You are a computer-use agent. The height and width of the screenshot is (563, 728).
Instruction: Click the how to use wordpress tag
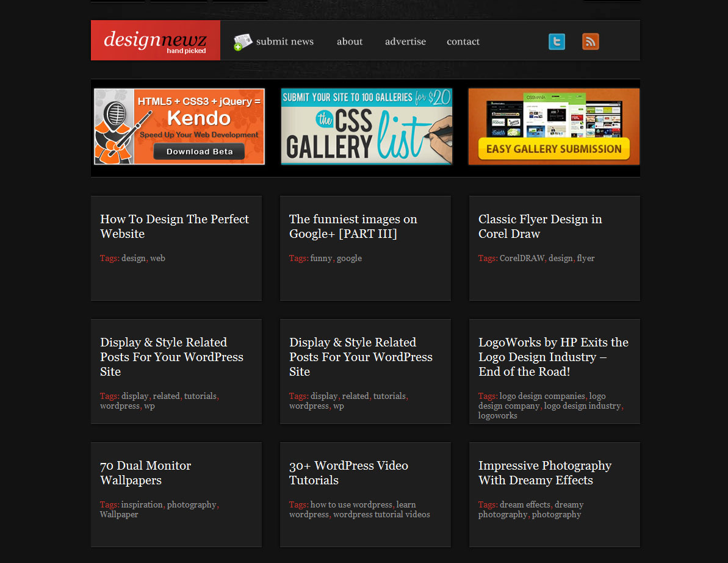pos(351,504)
